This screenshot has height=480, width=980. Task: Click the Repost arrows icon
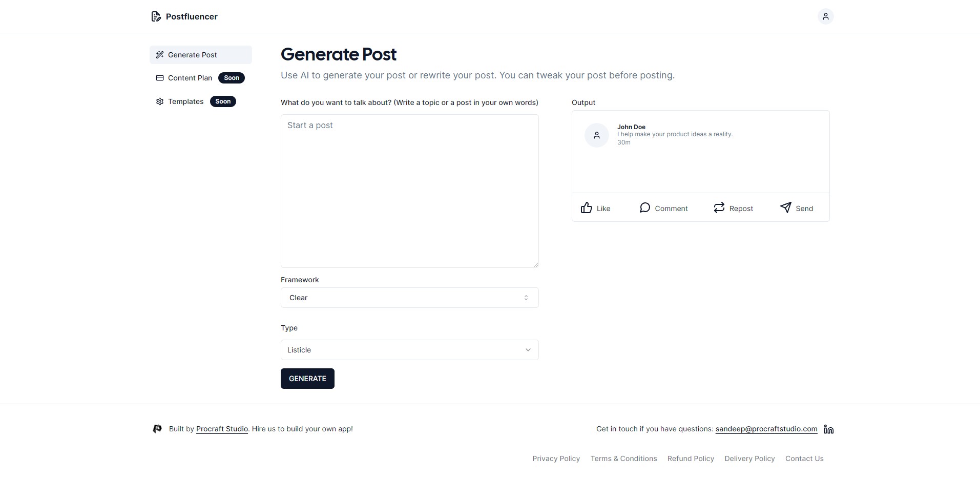[x=719, y=207]
